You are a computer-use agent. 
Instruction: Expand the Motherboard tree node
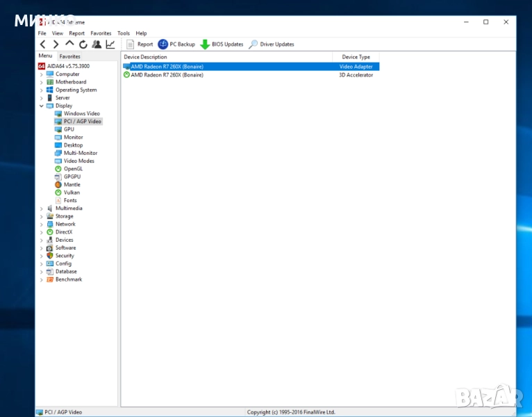pyautogui.click(x=42, y=82)
